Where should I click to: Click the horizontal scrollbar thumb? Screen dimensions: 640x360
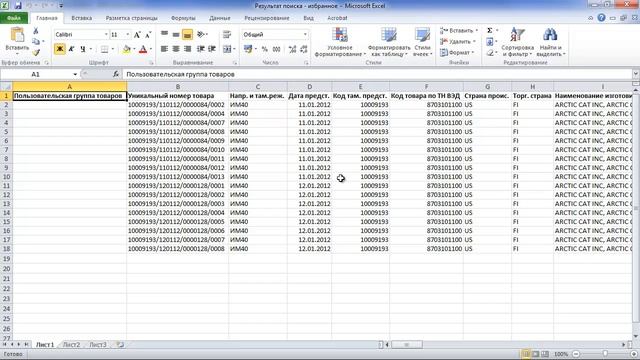tap(407, 345)
